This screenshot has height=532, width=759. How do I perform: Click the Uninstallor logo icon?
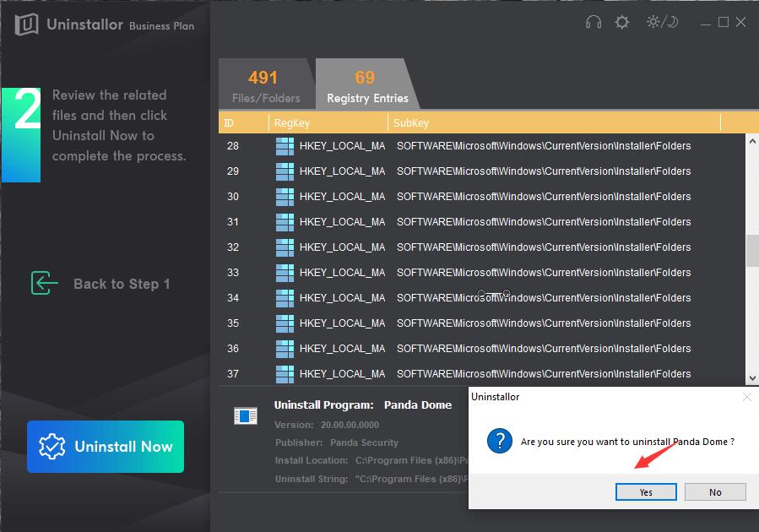pyautogui.click(x=26, y=24)
